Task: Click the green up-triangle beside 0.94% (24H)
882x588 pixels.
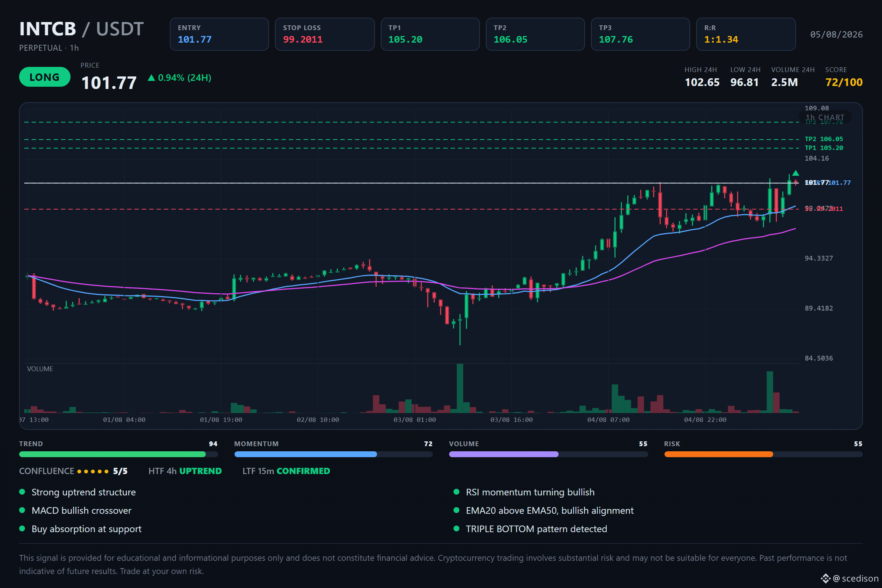Action: pyautogui.click(x=151, y=78)
